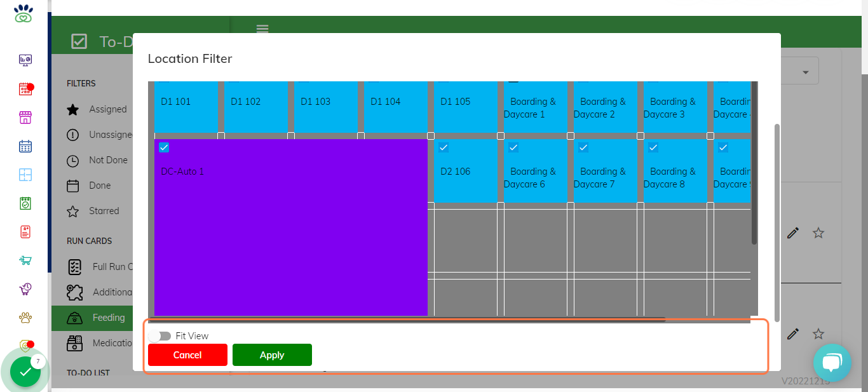This screenshot has height=392, width=868.
Task: Select the Boarding & Daycare 2 tile
Action: coord(606,107)
